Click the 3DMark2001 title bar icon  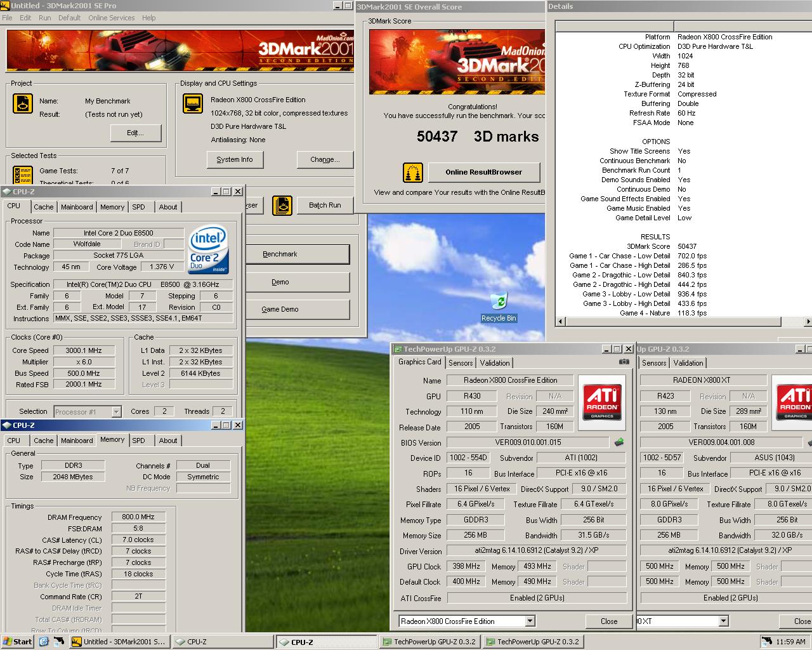6,6
